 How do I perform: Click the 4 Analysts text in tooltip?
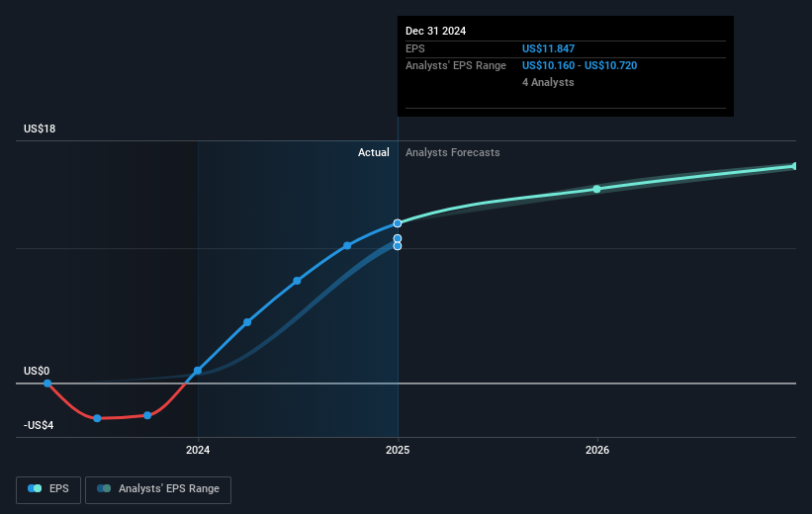click(x=548, y=82)
